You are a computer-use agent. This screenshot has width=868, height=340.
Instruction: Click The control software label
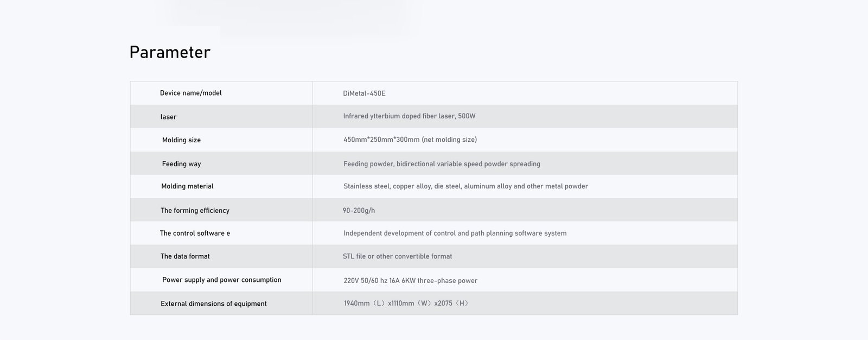coord(195,234)
